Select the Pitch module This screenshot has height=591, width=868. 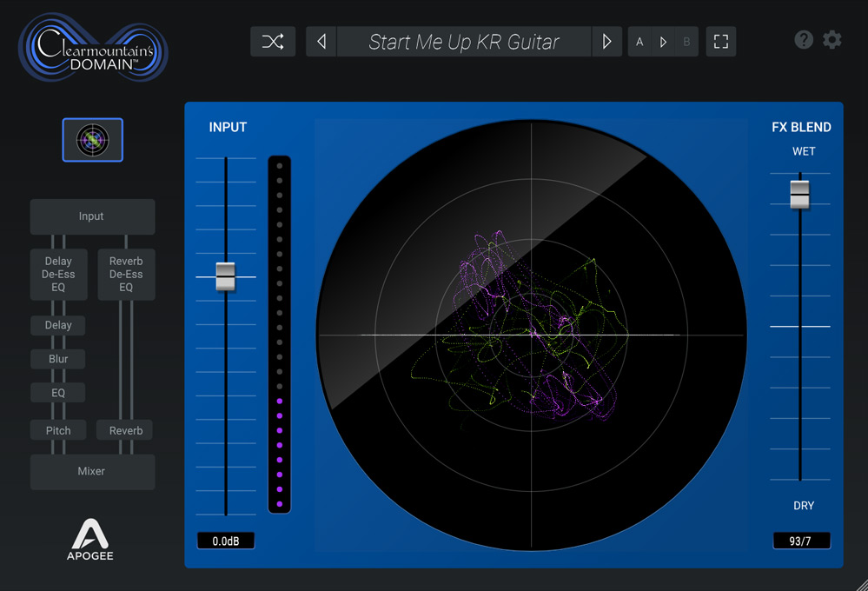tap(58, 430)
